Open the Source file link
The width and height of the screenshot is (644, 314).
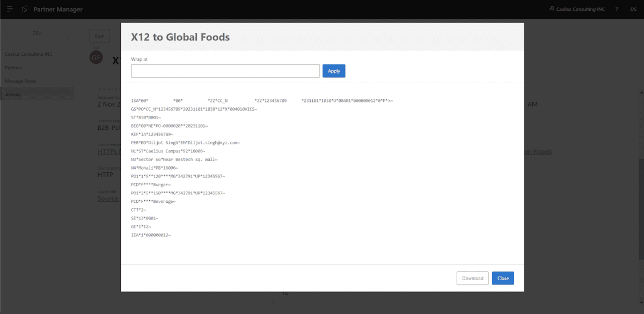pos(108,198)
